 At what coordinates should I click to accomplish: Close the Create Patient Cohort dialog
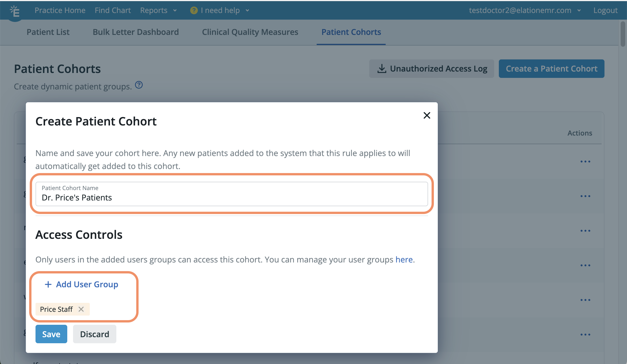click(x=427, y=115)
